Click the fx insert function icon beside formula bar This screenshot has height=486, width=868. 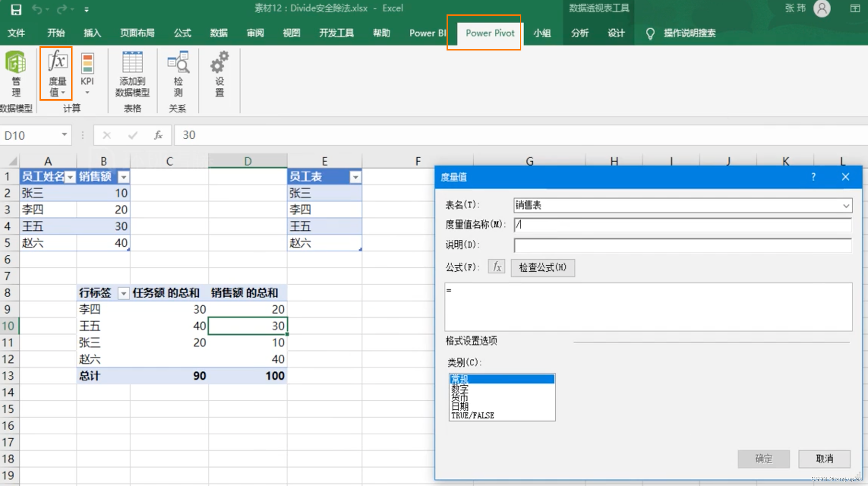pos(158,135)
